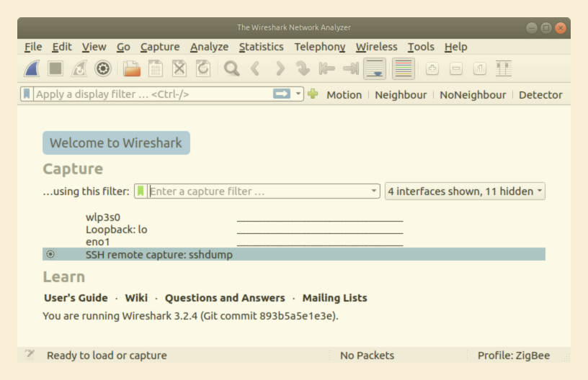Toggle packet colorization rules button
Viewport: 588px width, 380px height.
[x=404, y=69]
